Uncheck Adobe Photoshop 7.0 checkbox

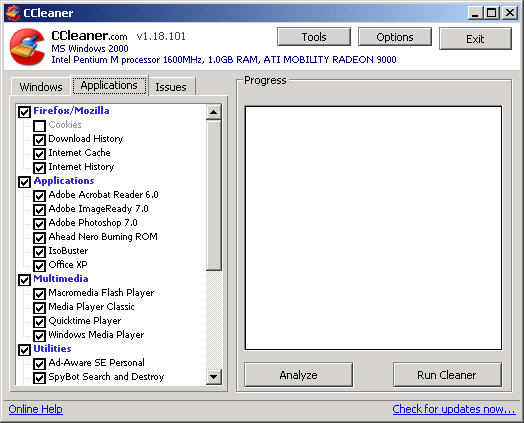click(x=39, y=224)
